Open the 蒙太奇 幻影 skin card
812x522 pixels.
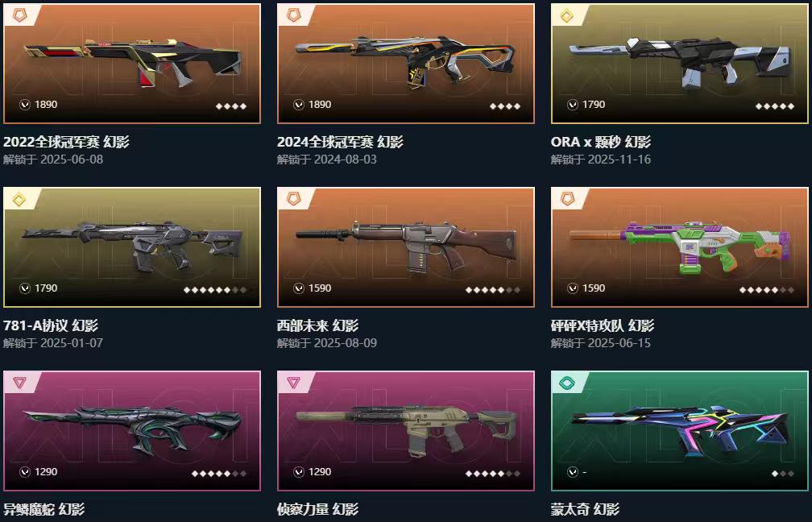(x=679, y=431)
